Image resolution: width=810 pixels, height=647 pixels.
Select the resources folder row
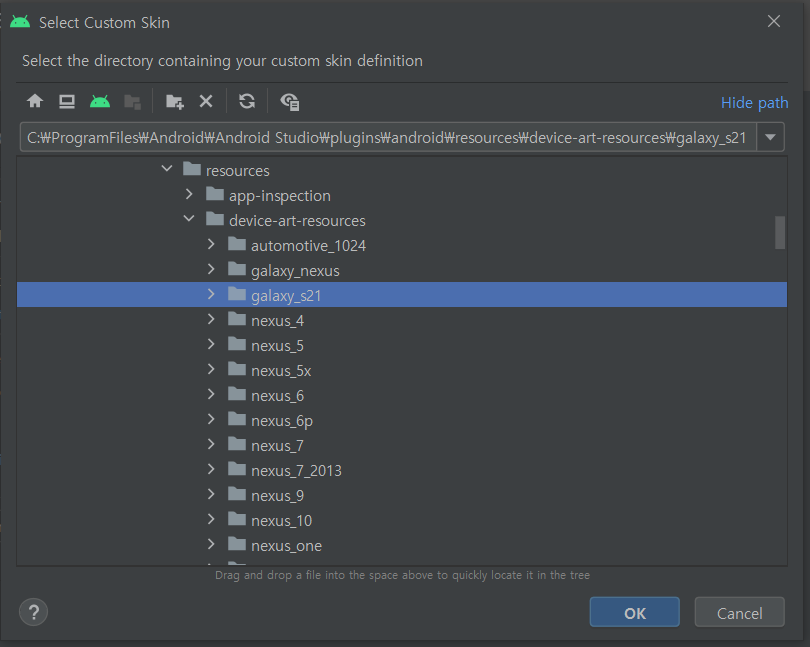[402, 170]
